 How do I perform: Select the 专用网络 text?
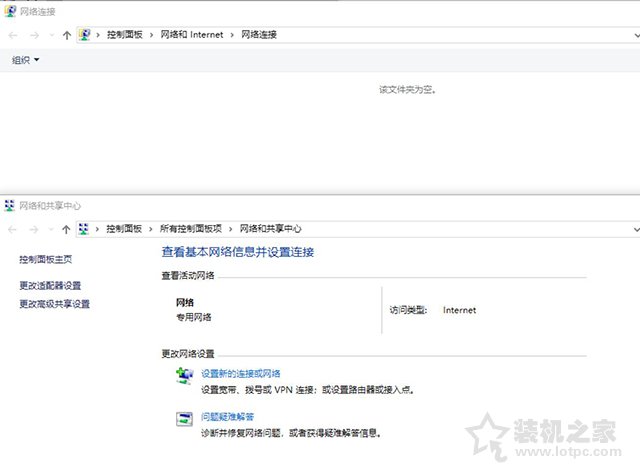194,317
